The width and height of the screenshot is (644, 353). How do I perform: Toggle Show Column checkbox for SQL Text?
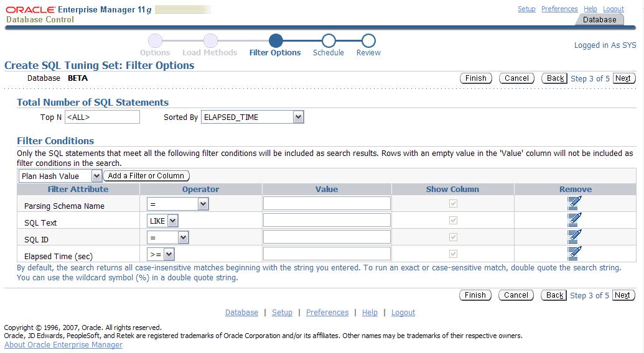453,220
